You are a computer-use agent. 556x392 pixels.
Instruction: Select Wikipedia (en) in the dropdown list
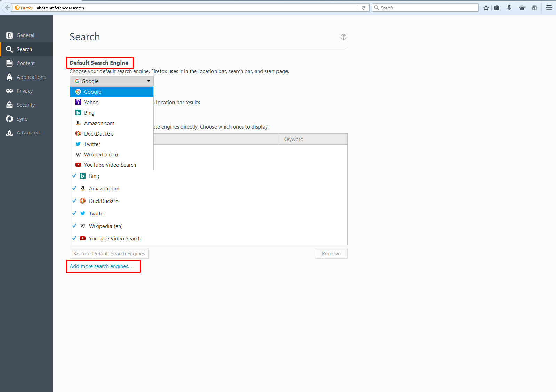[112, 154]
